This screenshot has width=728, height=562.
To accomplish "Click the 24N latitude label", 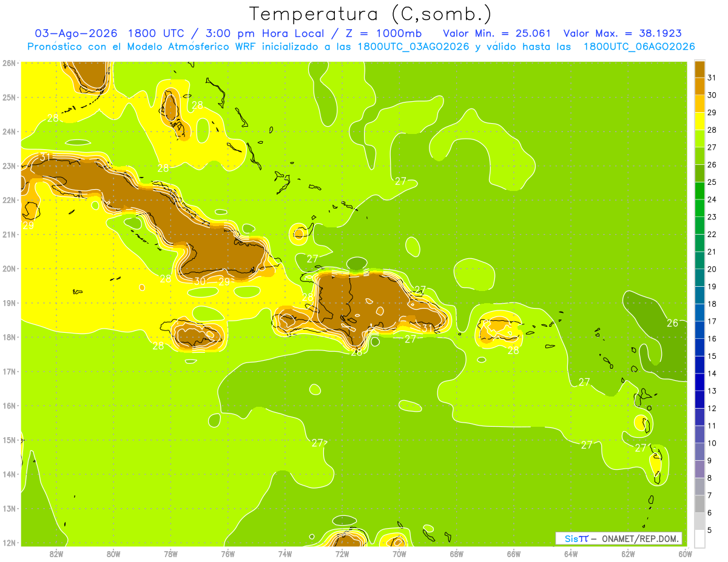I will (x=9, y=132).
